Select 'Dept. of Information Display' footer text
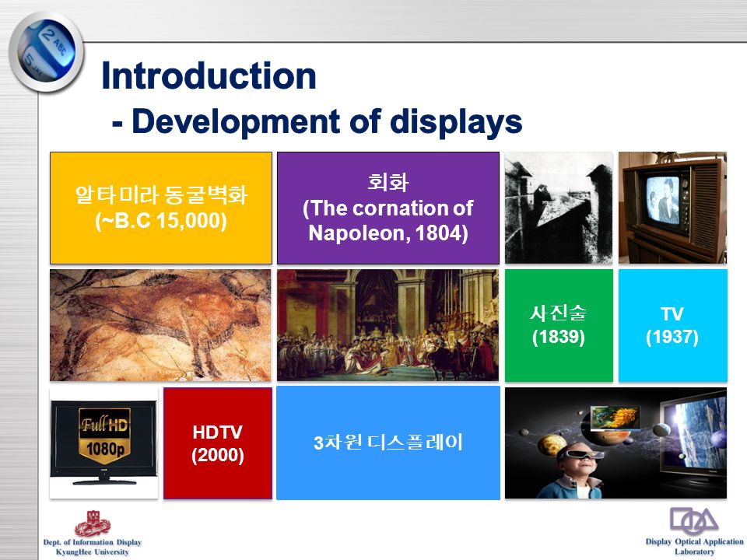The image size is (747, 560). pyautogui.click(x=93, y=542)
